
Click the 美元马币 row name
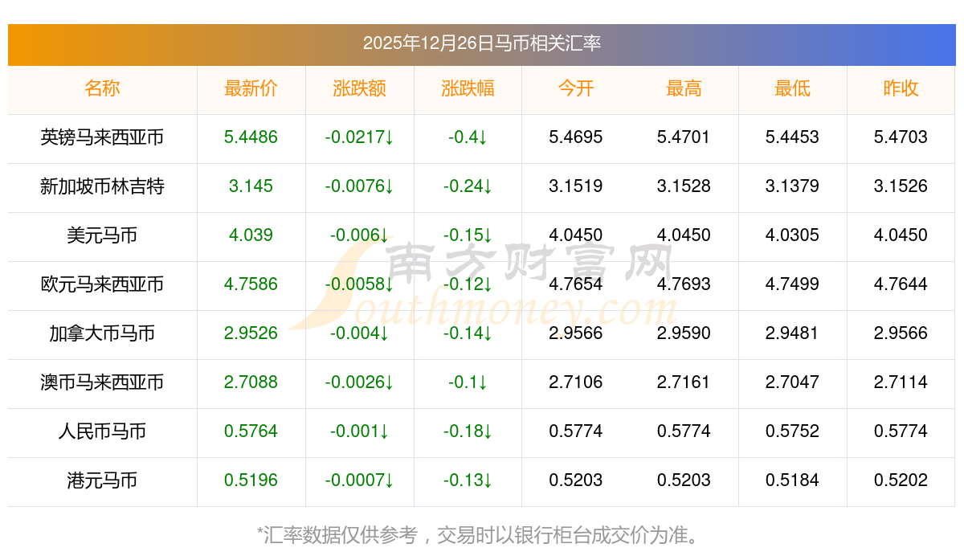pos(102,235)
